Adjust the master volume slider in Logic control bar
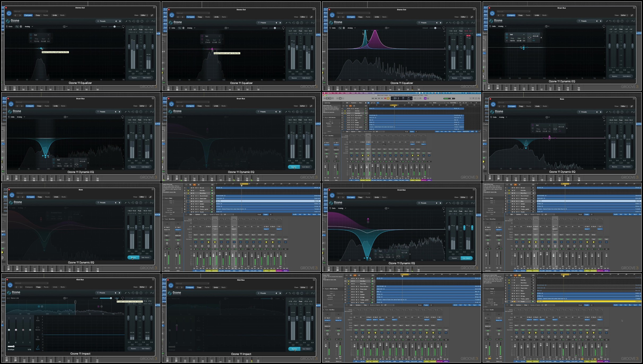Viewport: 643px width, 364px height. click(x=449, y=99)
